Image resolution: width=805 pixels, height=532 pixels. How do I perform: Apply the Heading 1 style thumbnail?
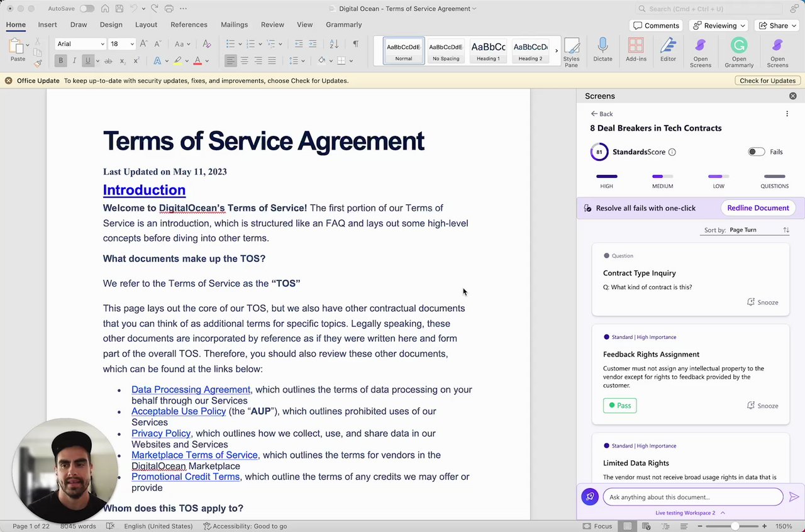coord(488,51)
